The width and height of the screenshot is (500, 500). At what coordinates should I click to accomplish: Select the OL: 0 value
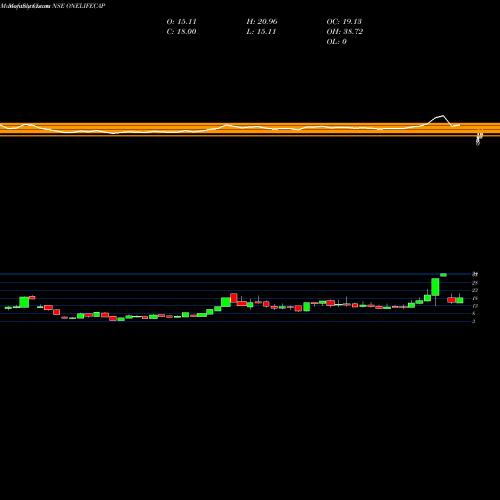[336, 42]
